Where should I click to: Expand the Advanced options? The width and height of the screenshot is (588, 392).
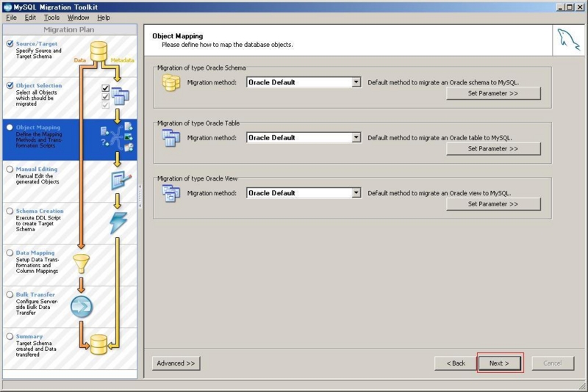click(176, 363)
